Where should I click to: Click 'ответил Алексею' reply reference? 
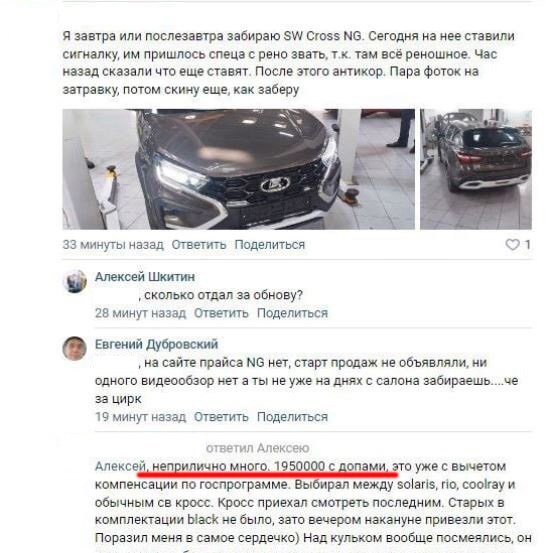[x=258, y=448]
